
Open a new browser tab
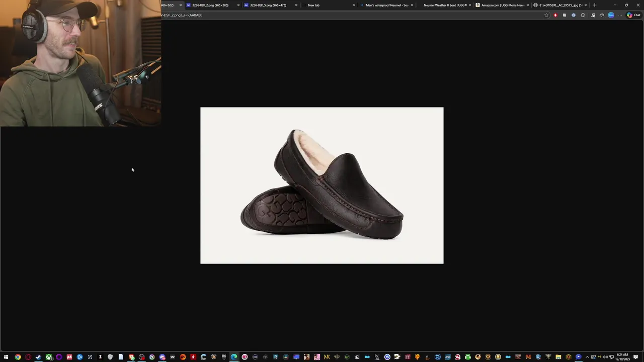595,5
